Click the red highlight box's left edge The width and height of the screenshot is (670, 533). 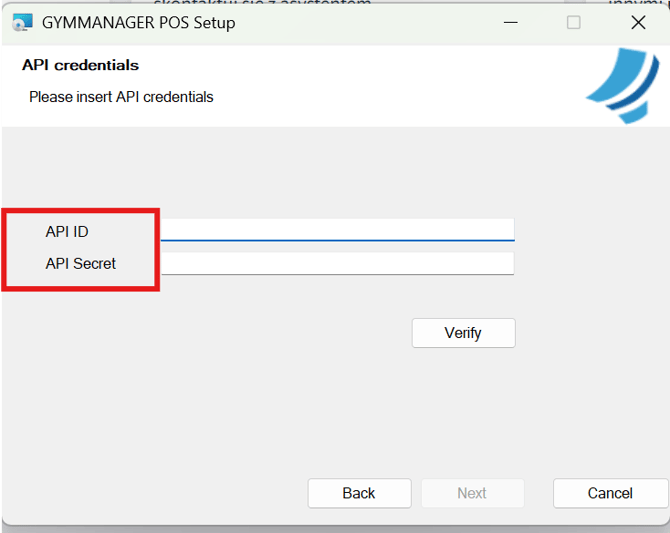tap(3, 250)
